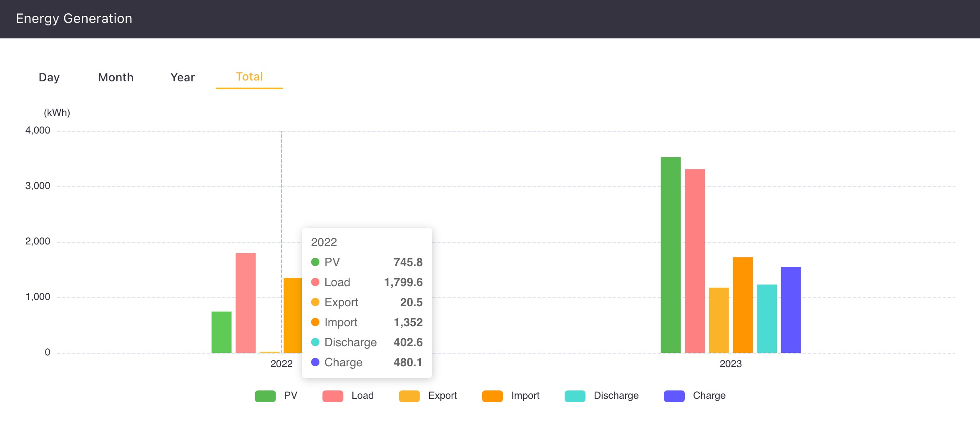Click the Import value 1,352 in tooltip
The image size is (980, 438).
[408, 322]
